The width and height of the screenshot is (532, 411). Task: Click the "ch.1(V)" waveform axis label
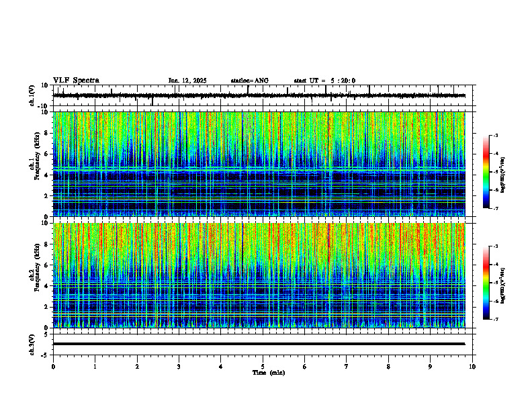tap(32, 95)
